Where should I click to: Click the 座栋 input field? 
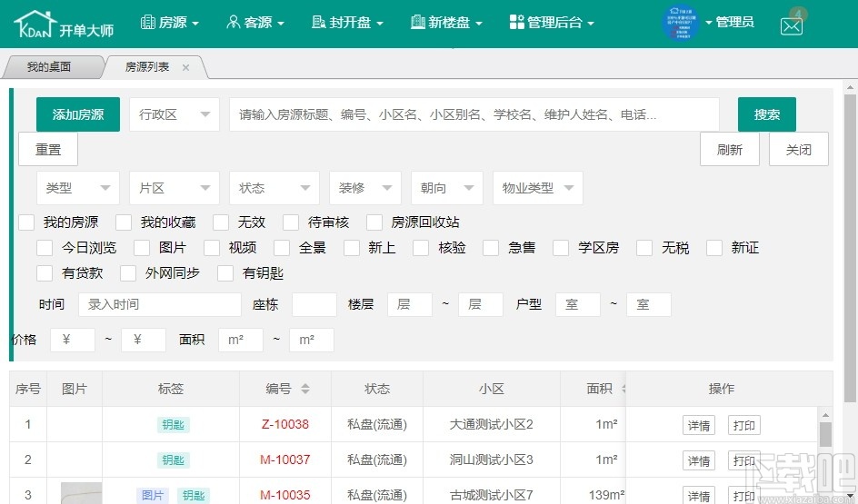point(314,304)
